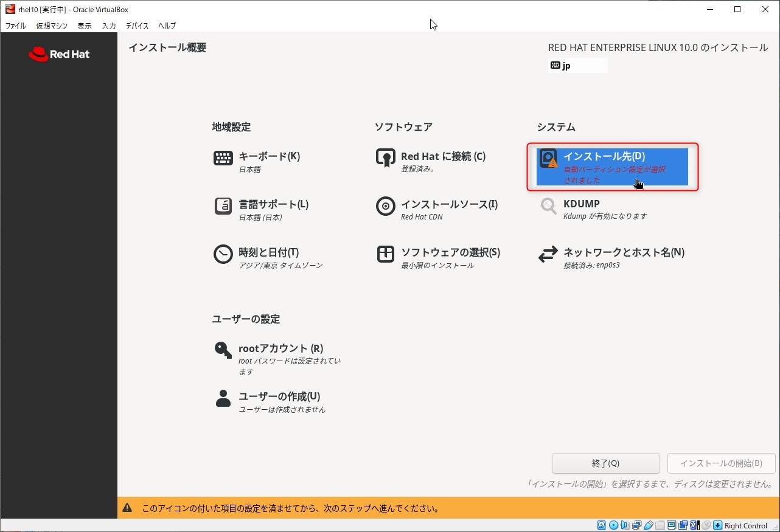The image size is (780, 532).
Task: Open Network and Hostname arrows icon
Action: 548,254
